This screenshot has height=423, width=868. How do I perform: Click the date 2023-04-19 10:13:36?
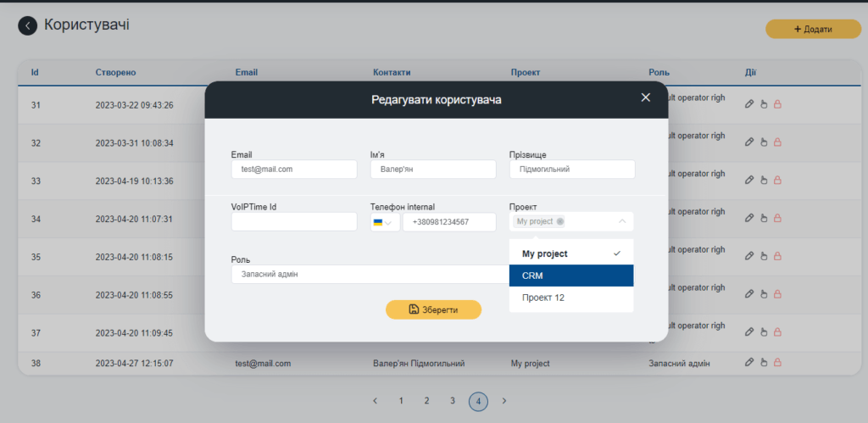pyautogui.click(x=135, y=181)
